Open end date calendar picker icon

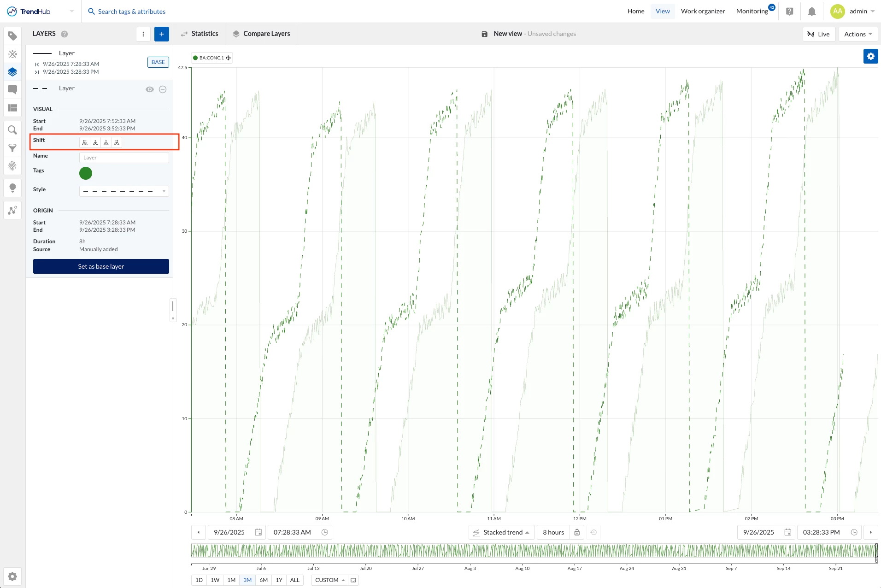click(x=788, y=532)
